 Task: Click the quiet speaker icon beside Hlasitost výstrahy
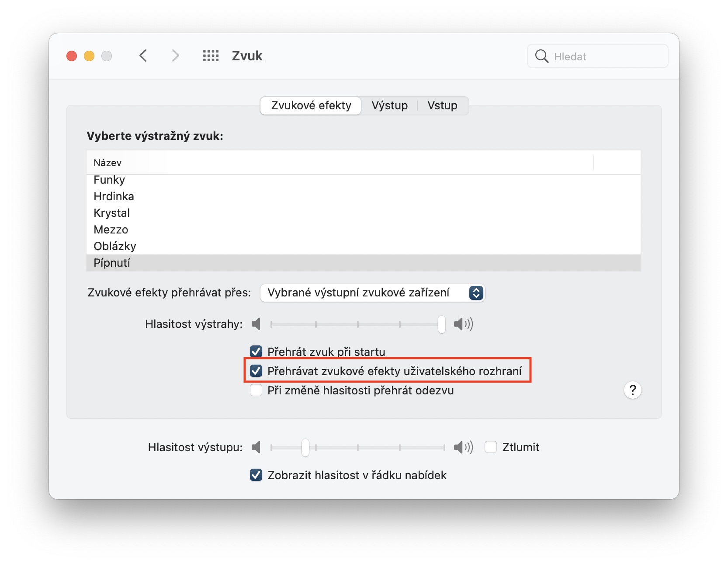click(257, 324)
